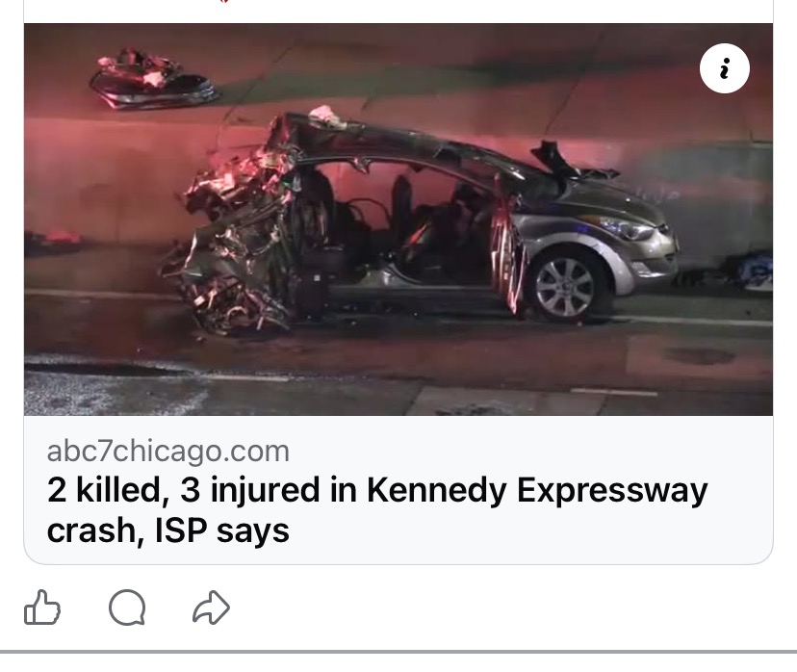Open headline "2 killed, 3 injured in Kennedy Expressway"
Viewport: 797px width, 672px height.
pyautogui.click(x=377, y=490)
